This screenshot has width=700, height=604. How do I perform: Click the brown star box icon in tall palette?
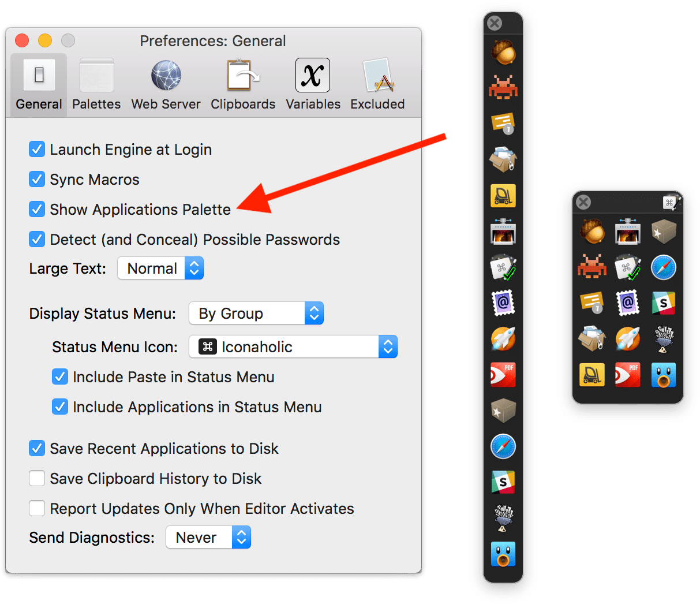point(503,411)
